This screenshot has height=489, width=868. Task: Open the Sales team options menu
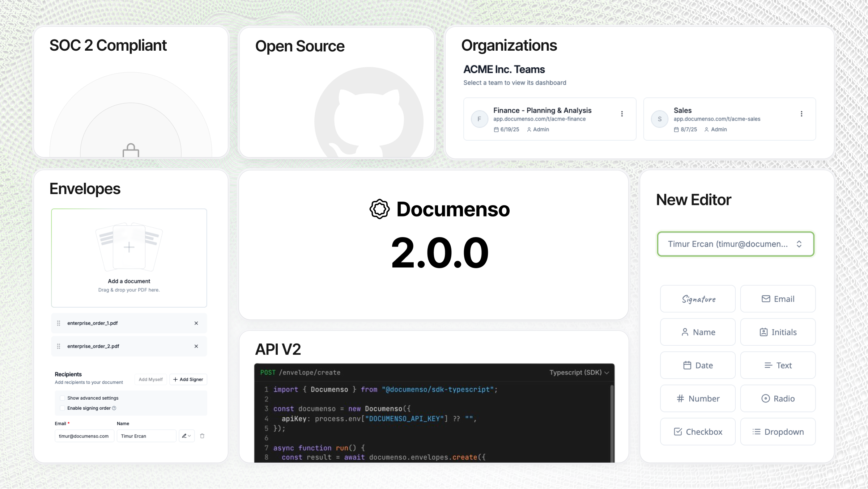[801, 113]
